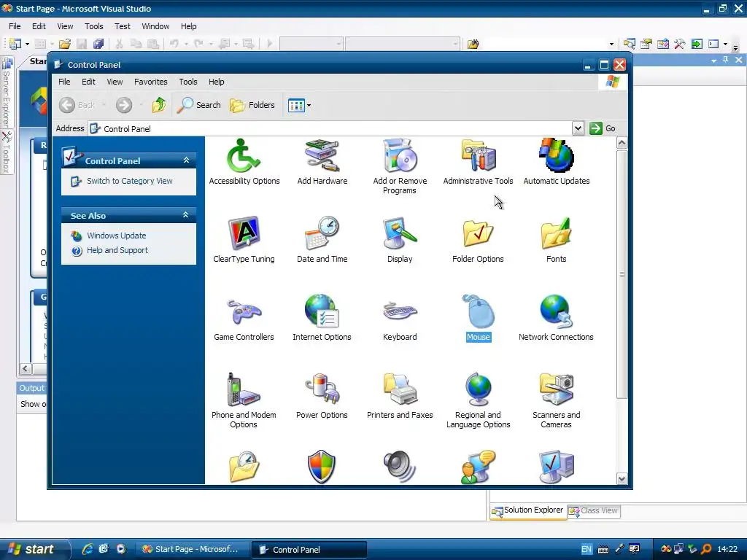Expand the Address bar dropdown
This screenshot has width=747, height=560.
click(578, 128)
